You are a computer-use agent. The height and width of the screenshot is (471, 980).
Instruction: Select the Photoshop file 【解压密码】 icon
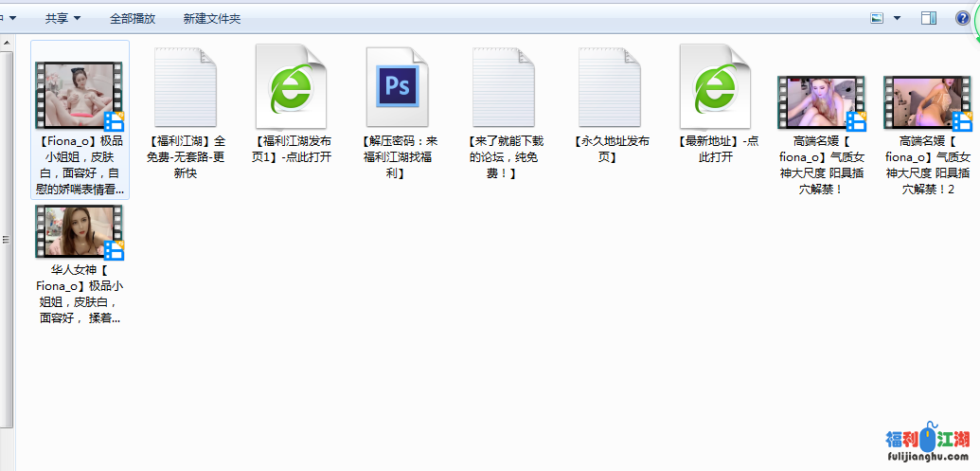pyautogui.click(x=398, y=85)
